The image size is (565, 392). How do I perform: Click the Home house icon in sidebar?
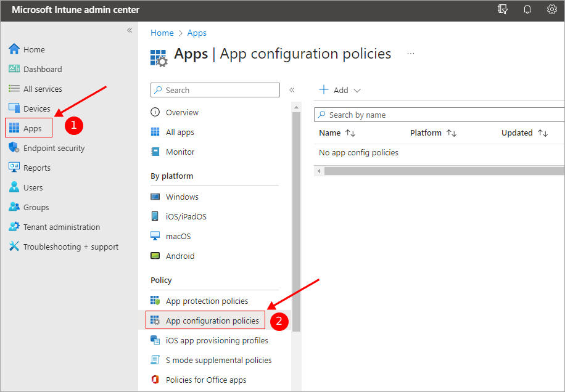tap(14, 49)
